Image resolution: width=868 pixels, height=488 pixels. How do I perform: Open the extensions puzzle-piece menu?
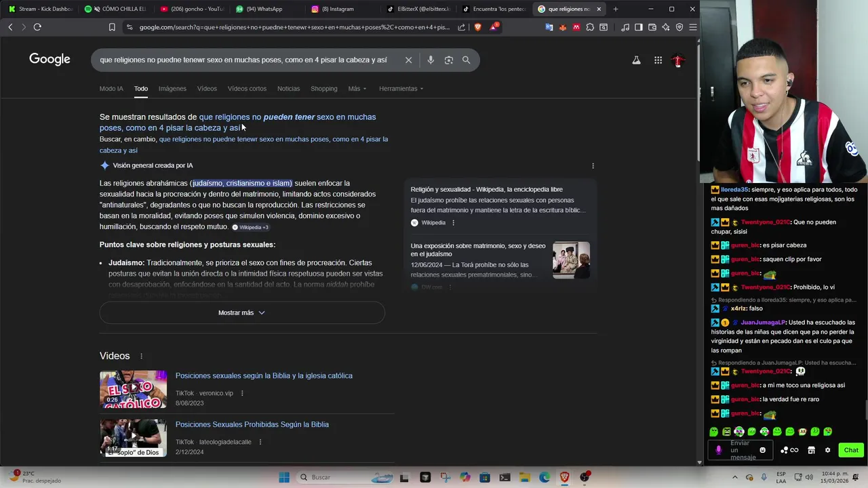click(x=590, y=27)
